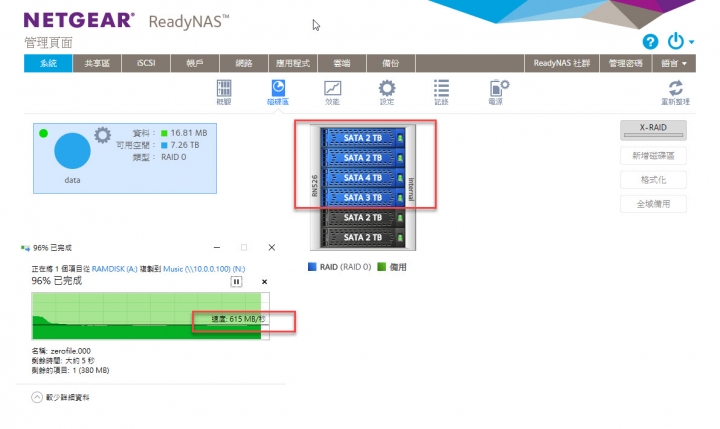
Task: Click the green status dot on data volume
Action: [x=44, y=134]
